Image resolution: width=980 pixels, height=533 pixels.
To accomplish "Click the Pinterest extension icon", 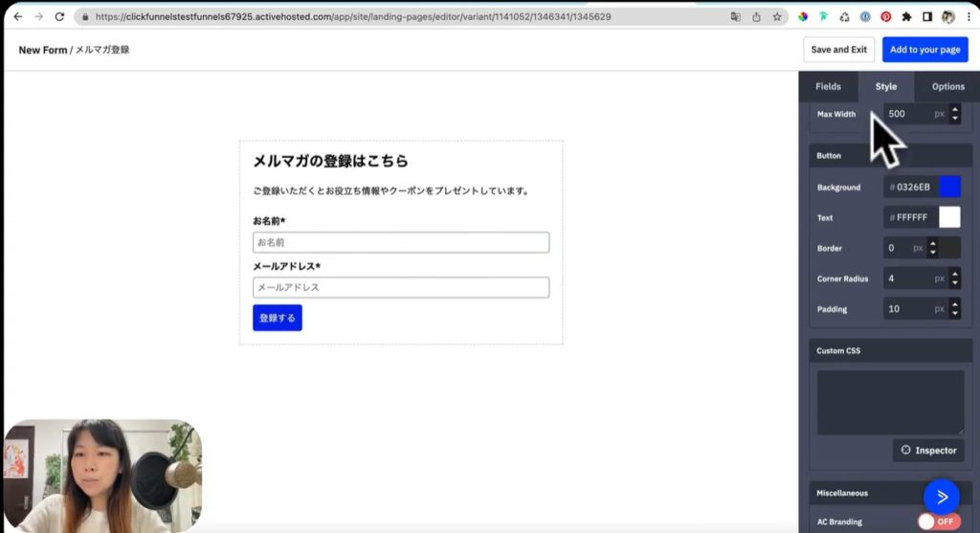I will tap(885, 17).
